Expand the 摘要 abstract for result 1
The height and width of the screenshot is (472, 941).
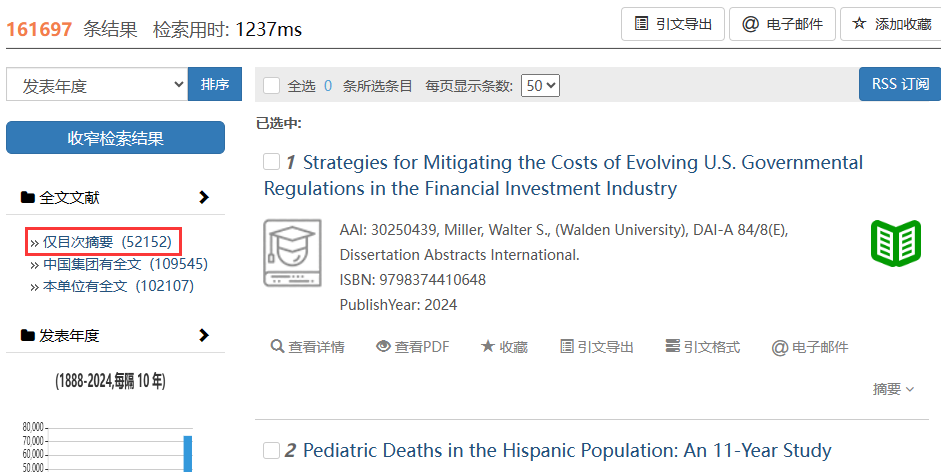[x=893, y=389]
